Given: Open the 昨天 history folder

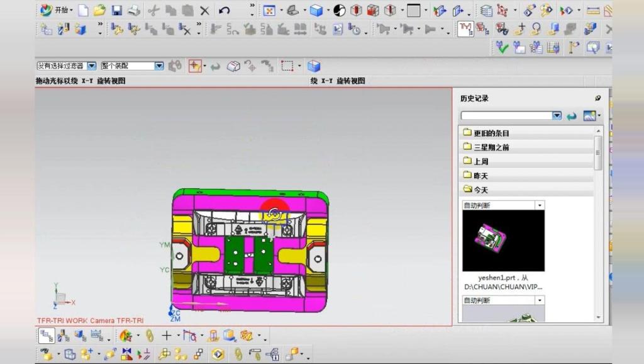Looking at the screenshot, I should [480, 175].
